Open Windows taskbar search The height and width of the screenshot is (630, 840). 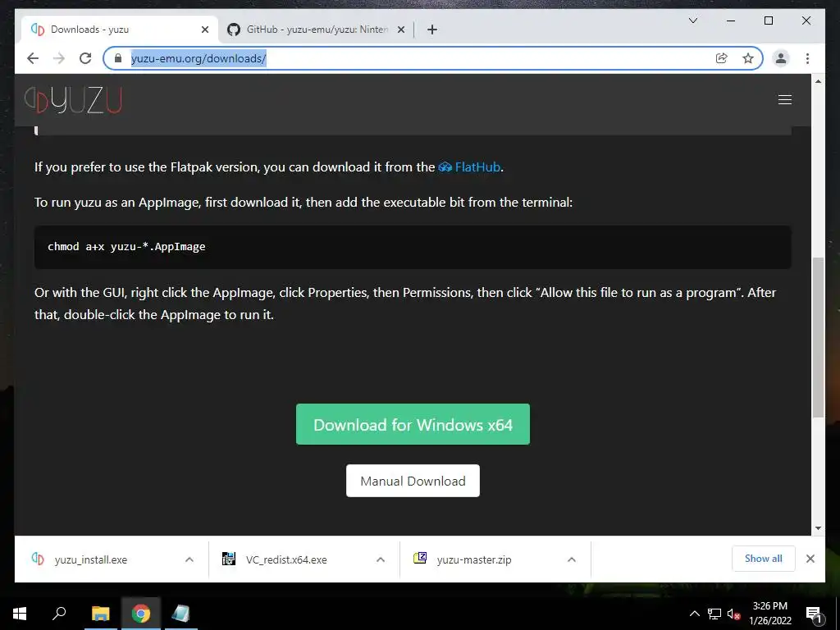point(59,614)
